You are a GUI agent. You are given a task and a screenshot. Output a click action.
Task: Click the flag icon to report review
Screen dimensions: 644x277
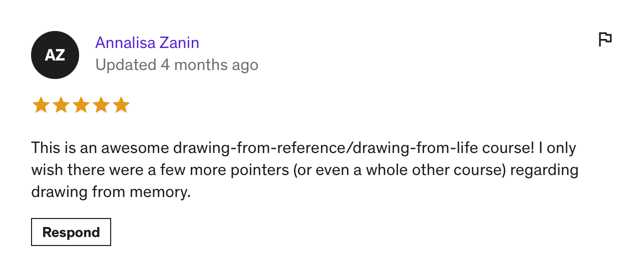click(x=605, y=39)
